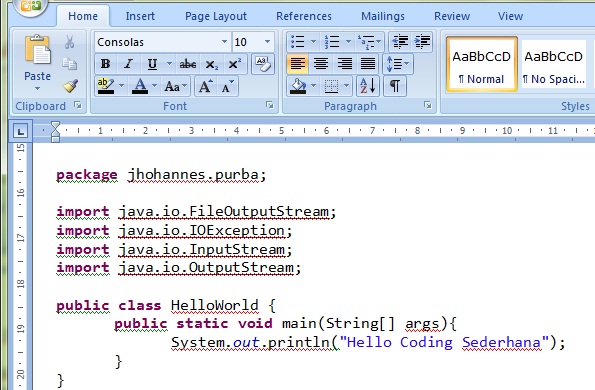Apply multilevel list

point(369,42)
